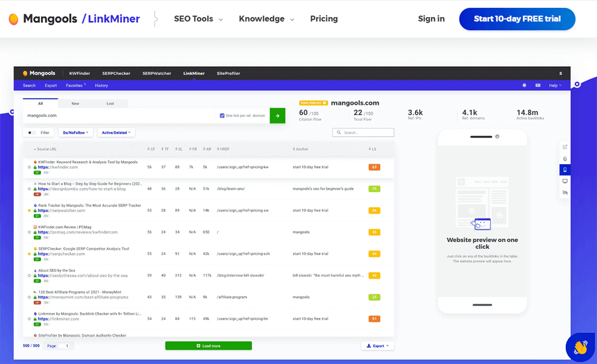Click the mango icon in preview sidebar
Screen dimensions: 597x364
click(x=565, y=159)
